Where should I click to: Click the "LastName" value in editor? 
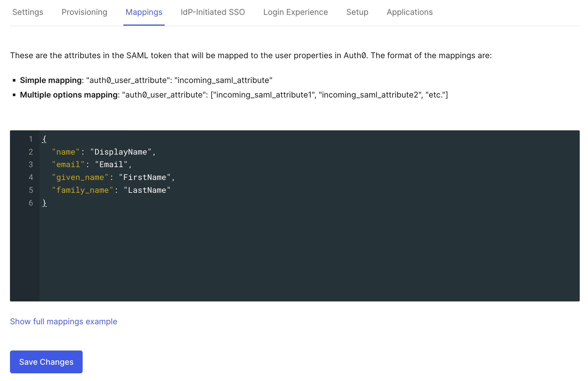pyautogui.click(x=147, y=190)
